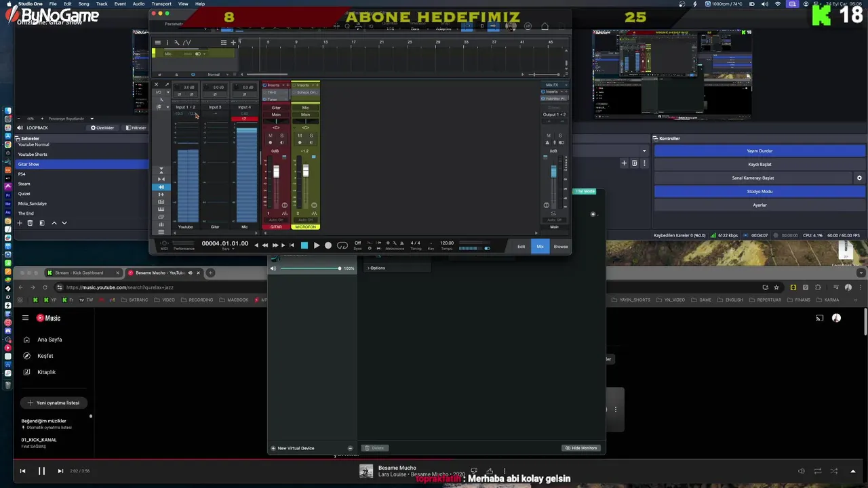The height and width of the screenshot is (488, 868).
Task: Open the Song menu in menu bar
Action: tap(83, 3)
